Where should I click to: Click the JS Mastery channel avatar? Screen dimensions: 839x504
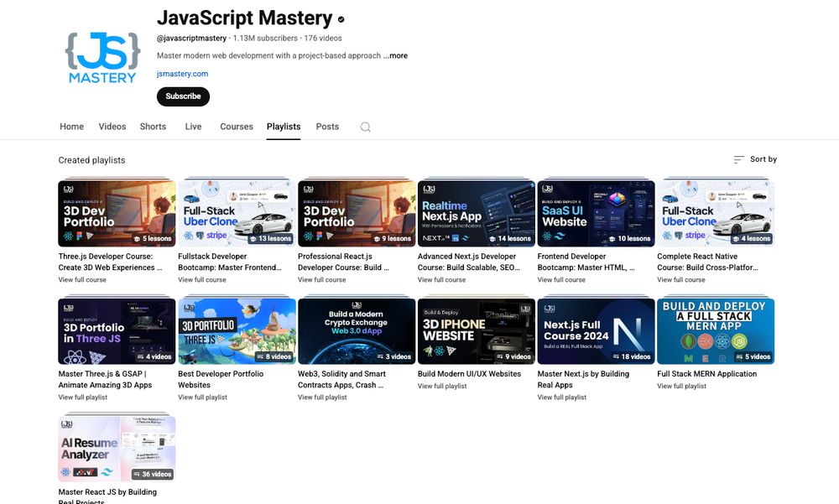pos(102,58)
